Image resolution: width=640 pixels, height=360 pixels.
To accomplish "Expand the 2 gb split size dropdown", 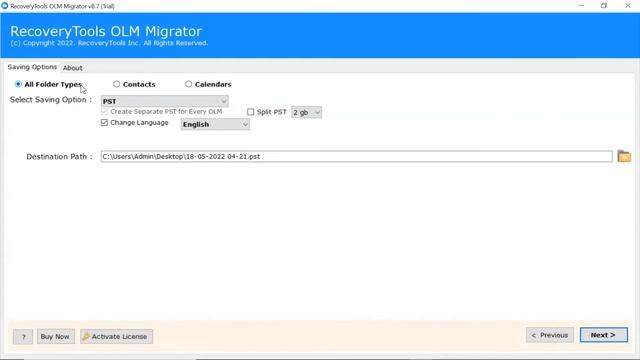I will (307, 112).
